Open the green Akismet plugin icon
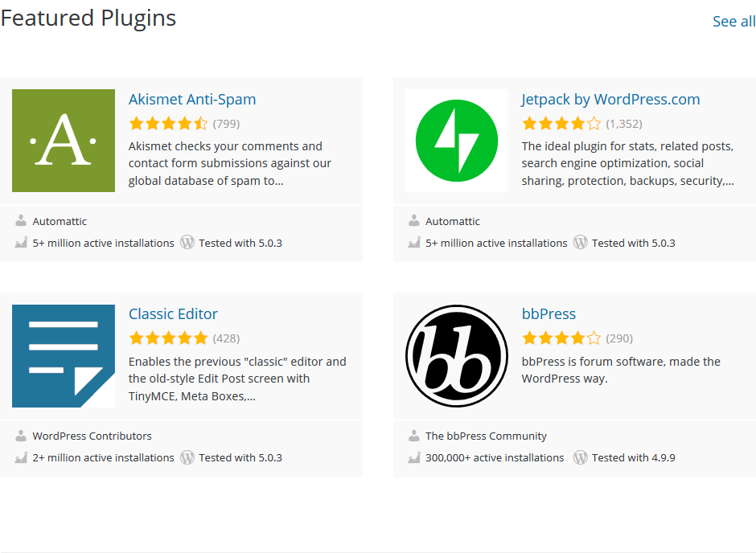 [x=64, y=141]
